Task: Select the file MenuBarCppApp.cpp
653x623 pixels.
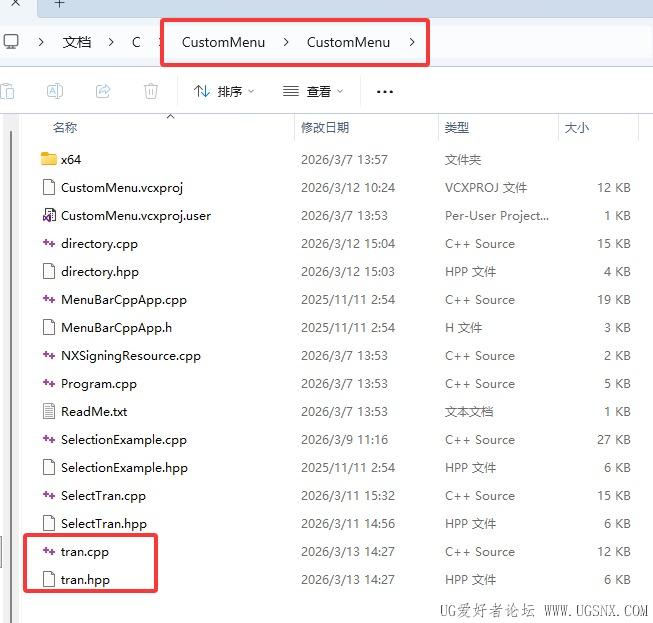Action: click(x=124, y=300)
